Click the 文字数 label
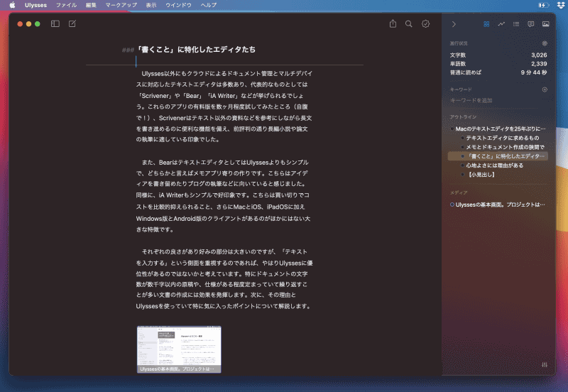Viewport: 568px width, 392px height. (x=458, y=55)
